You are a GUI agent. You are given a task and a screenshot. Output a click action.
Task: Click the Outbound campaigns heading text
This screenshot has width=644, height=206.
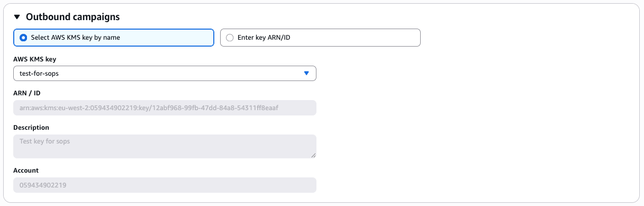tap(72, 17)
